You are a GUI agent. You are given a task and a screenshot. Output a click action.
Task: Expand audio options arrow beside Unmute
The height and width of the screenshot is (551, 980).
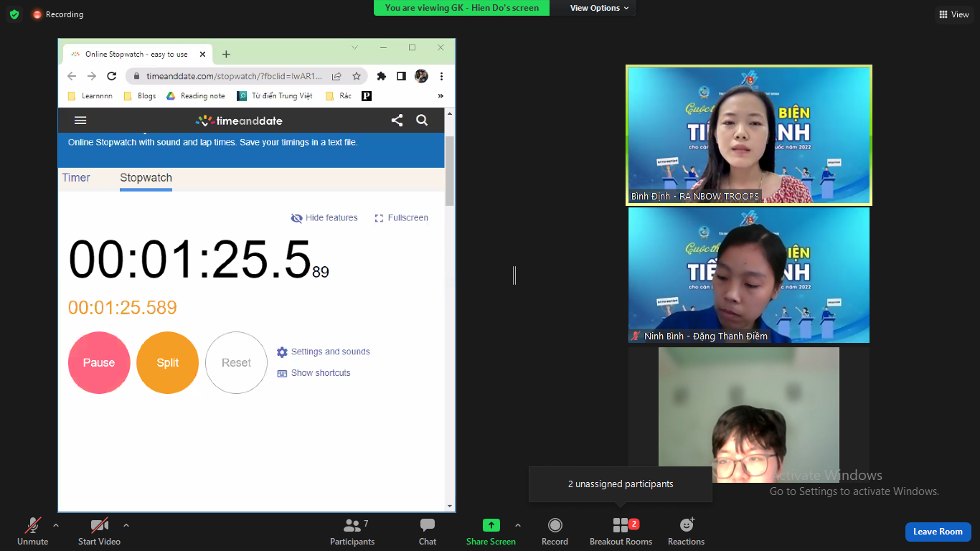[x=56, y=525]
